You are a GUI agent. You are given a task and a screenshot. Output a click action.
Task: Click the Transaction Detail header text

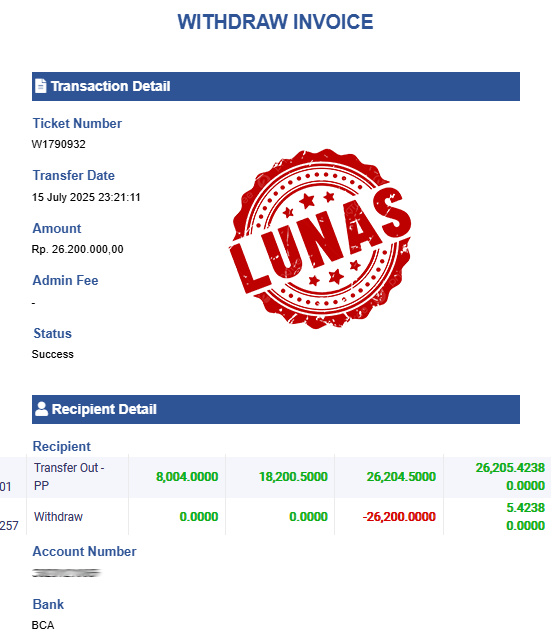coord(110,86)
